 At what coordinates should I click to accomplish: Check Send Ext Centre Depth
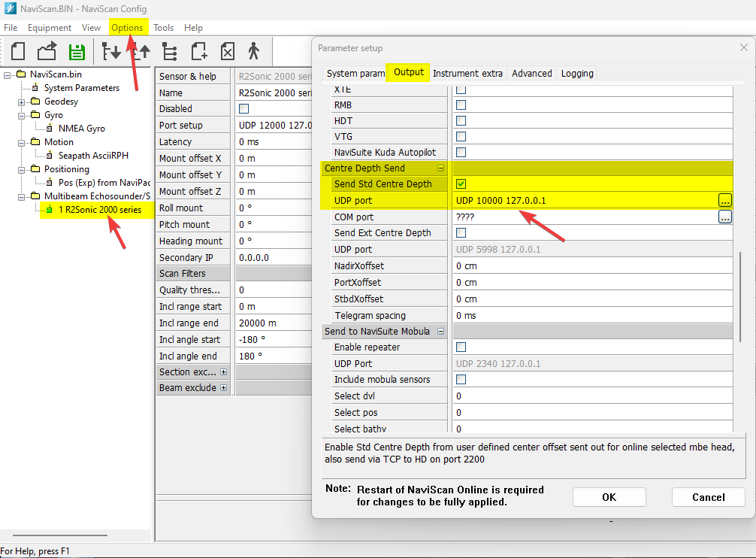[461, 232]
